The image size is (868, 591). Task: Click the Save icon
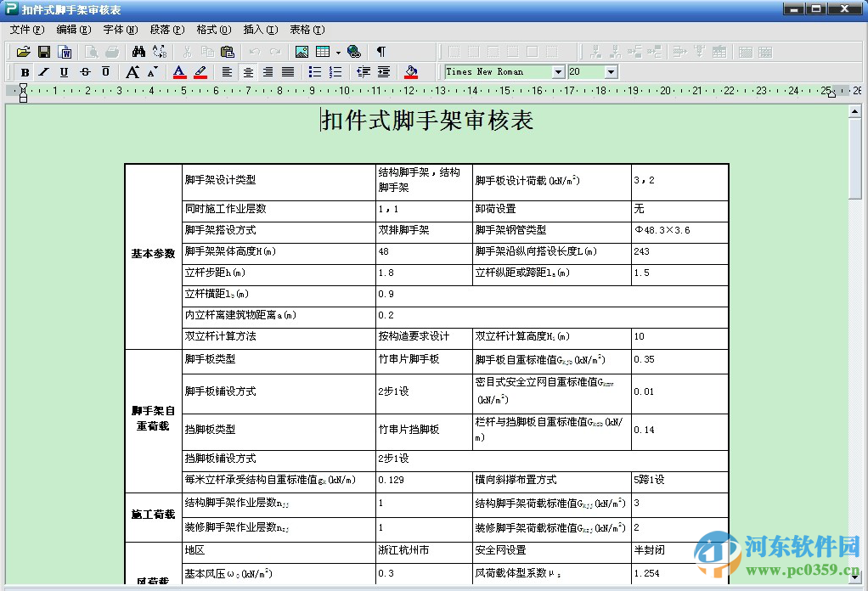[x=43, y=50]
